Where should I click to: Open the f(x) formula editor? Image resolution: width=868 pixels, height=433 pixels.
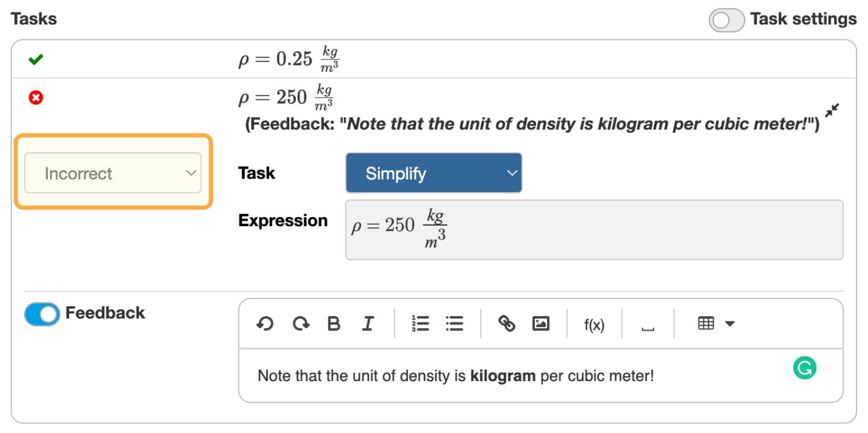pyautogui.click(x=594, y=325)
